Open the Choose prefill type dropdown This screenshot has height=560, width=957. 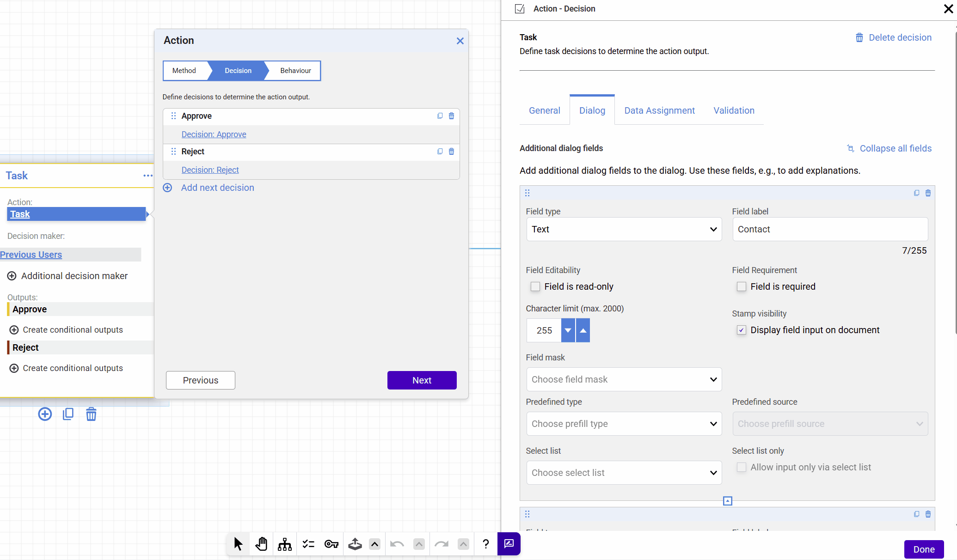pos(624,424)
